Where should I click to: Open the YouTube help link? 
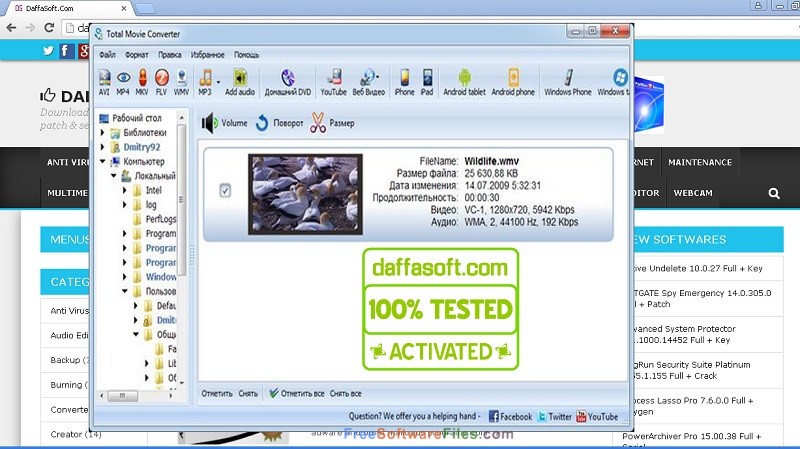[597, 416]
